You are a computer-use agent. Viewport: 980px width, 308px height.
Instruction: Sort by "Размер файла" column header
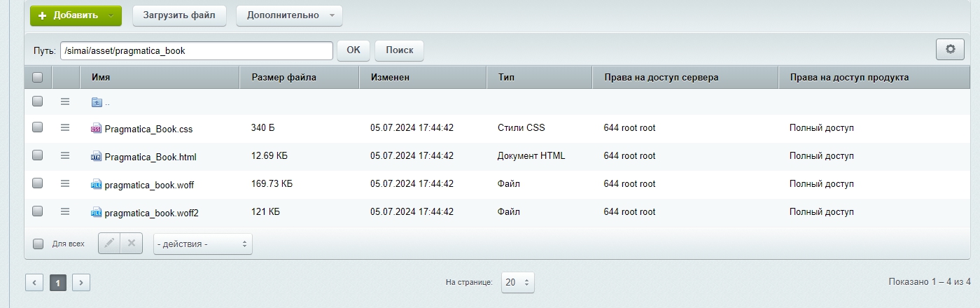tap(283, 78)
